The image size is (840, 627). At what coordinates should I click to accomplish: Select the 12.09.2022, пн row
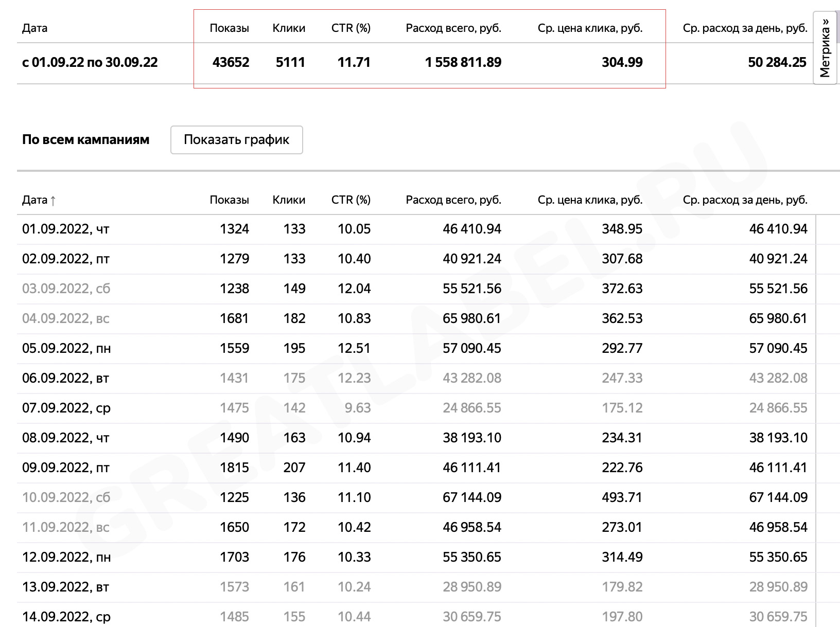tap(416, 557)
